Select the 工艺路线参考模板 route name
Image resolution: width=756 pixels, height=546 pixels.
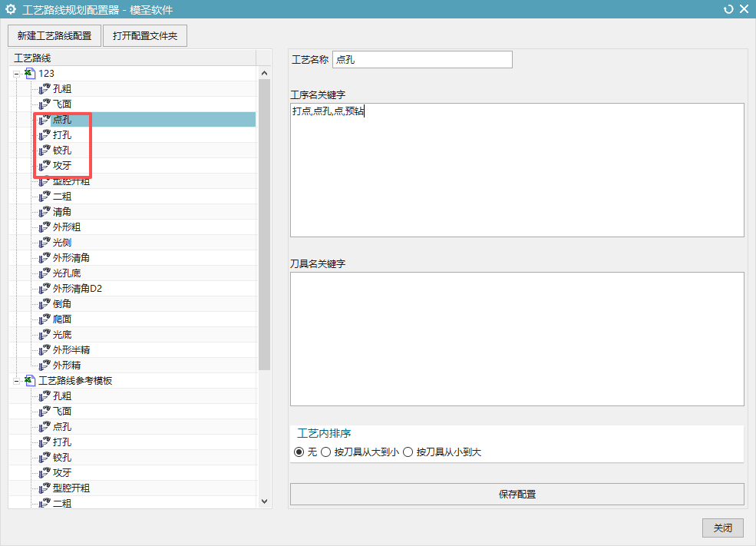click(x=75, y=381)
